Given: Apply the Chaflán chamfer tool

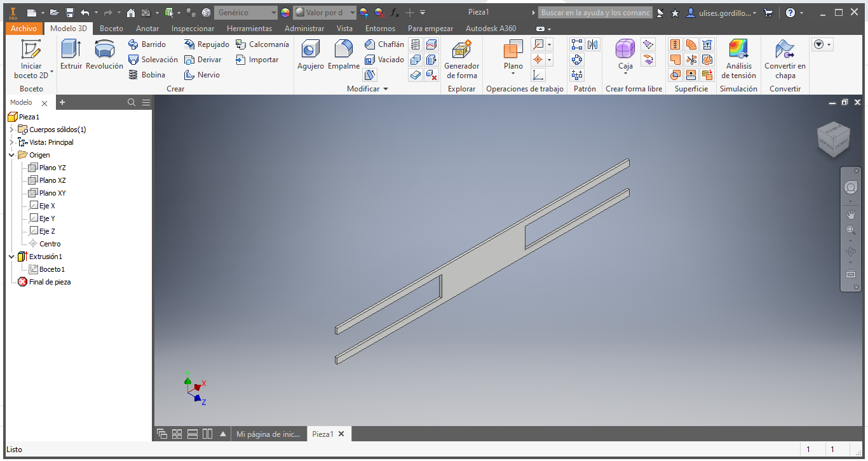Looking at the screenshot, I should pos(384,44).
